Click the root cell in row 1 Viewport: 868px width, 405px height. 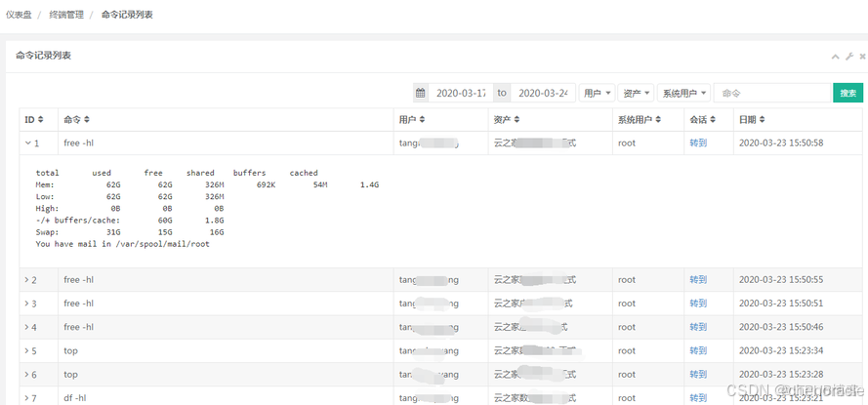click(627, 142)
